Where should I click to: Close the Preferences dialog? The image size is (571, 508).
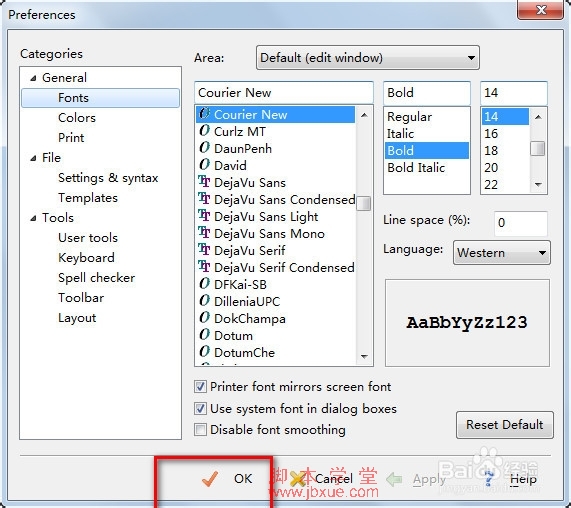tap(541, 9)
